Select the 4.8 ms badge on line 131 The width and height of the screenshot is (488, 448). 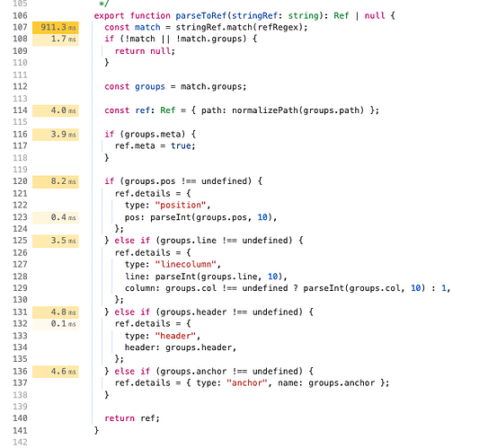[x=56, y=312]
